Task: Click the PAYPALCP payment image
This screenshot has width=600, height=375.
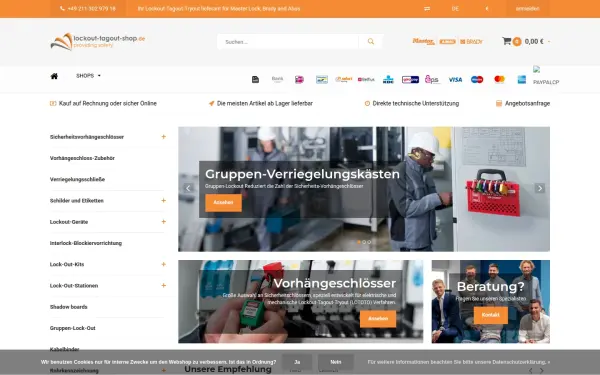Action: (546, 76)
